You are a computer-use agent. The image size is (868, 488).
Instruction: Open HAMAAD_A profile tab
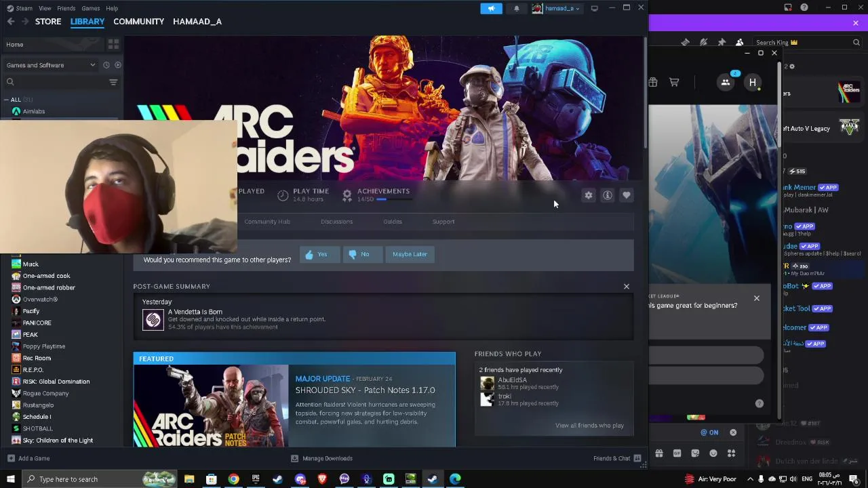pyautogui.click(x=197, y=22)
